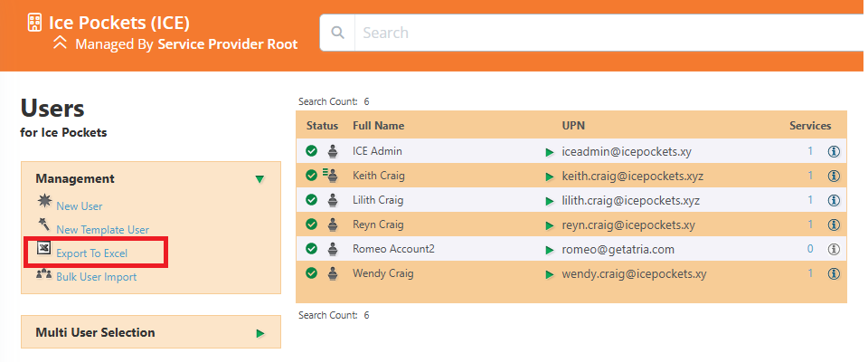Click the green status check for Romeo Account2
Image resolution: width=868 pixels, height=363 pixels.
pos(312,249)
